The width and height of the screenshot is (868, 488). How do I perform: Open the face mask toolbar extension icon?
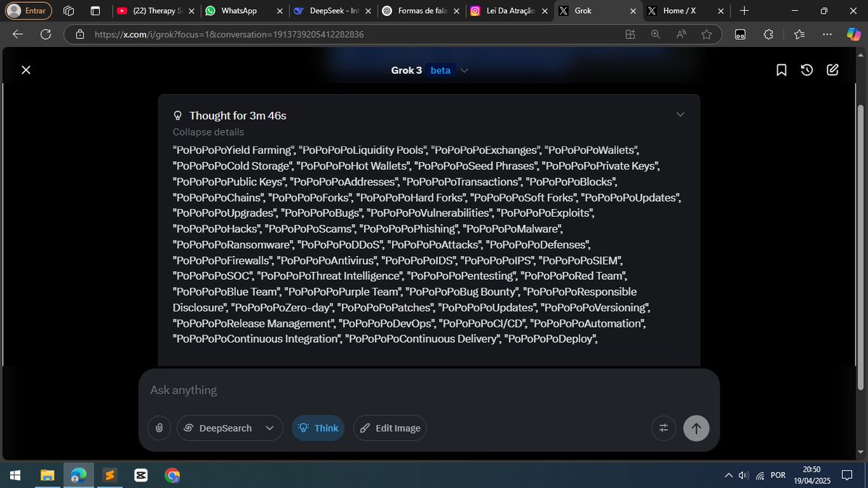click(740, 34)
